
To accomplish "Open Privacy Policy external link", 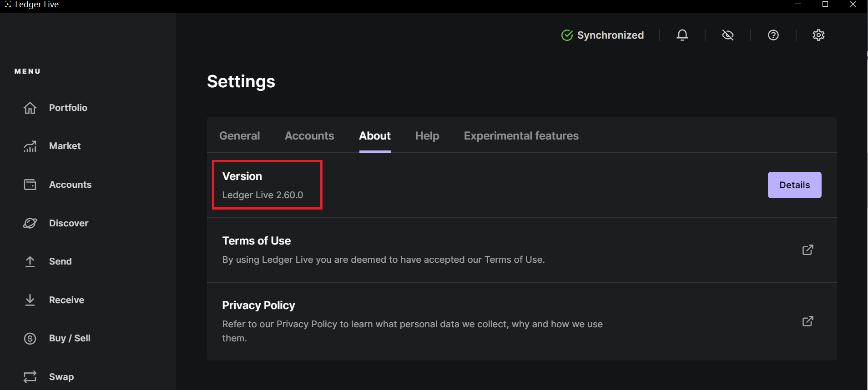I will [x=807, y=321].
